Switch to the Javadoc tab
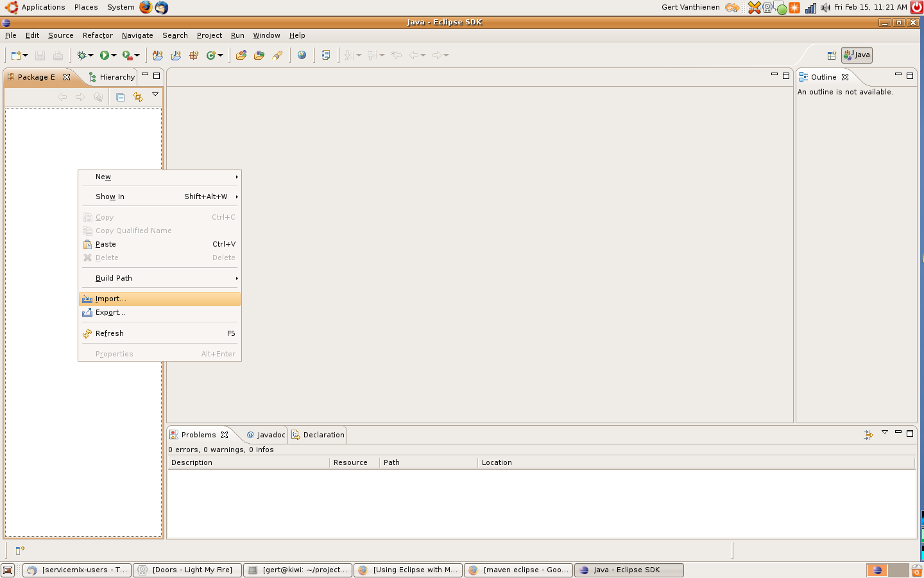Image resolution: width=924 pixels, height=578 pixels. click(x=266, y=435)
